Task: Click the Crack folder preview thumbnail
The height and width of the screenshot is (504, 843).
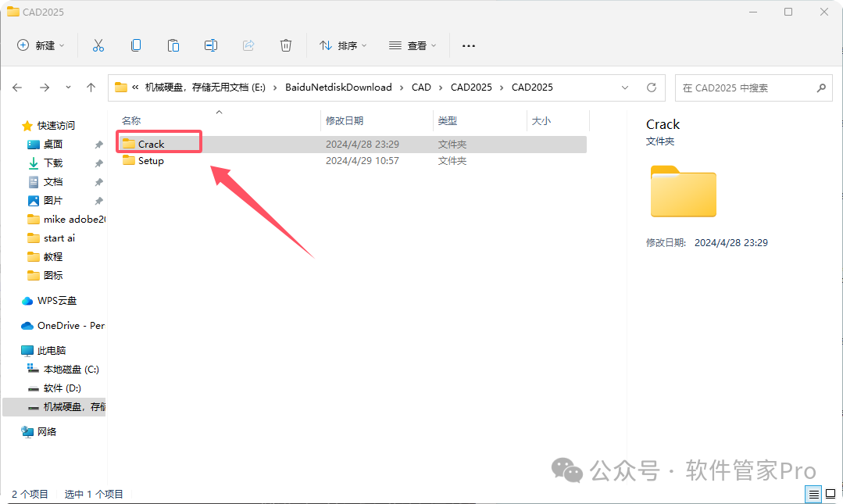Action: tap(684, 191)
